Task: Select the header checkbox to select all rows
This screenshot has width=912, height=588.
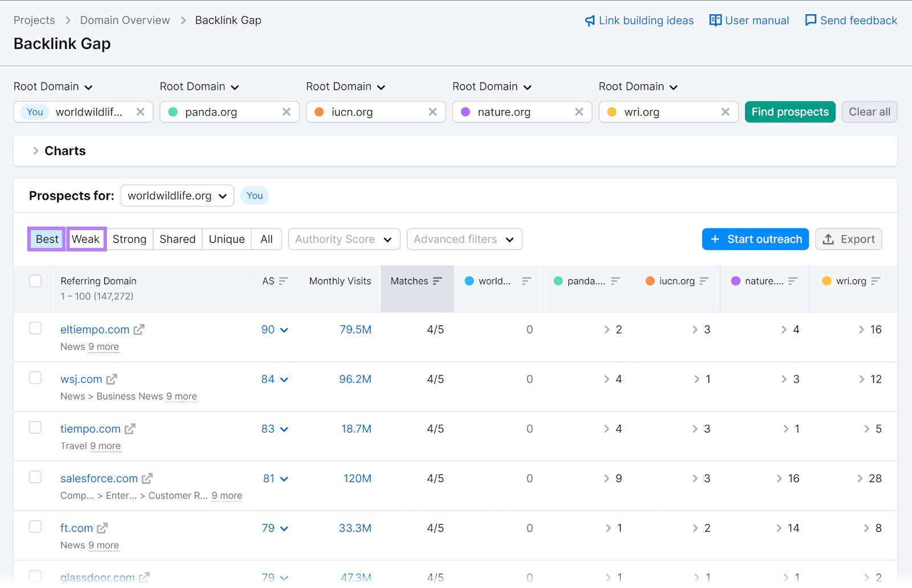Action: pos(35,281)
